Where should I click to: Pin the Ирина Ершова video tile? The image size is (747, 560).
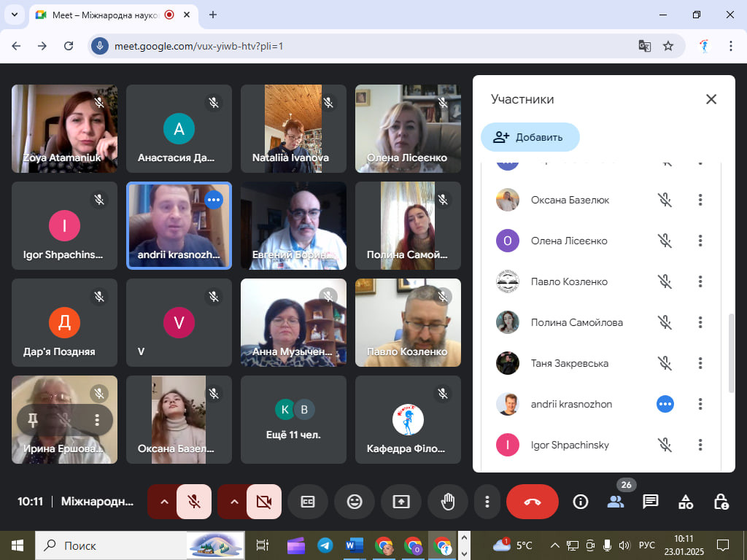click(32, 420)
